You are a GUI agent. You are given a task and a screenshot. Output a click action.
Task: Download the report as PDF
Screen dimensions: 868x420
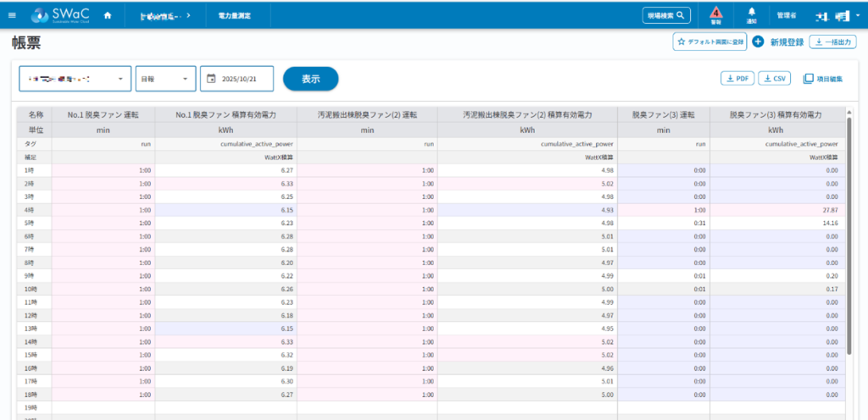point(737,79)
